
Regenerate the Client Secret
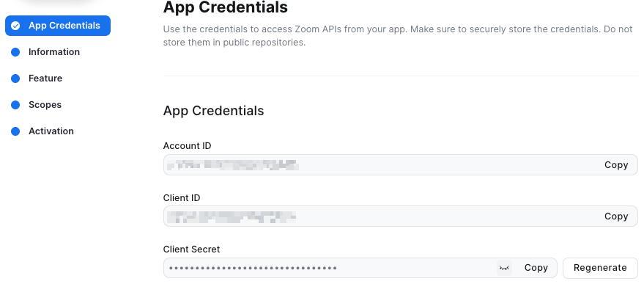[x=600, y=268]
